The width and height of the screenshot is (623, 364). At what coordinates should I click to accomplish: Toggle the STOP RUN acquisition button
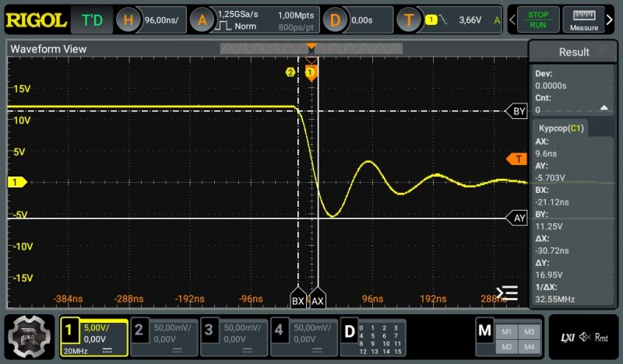(537, 19)
